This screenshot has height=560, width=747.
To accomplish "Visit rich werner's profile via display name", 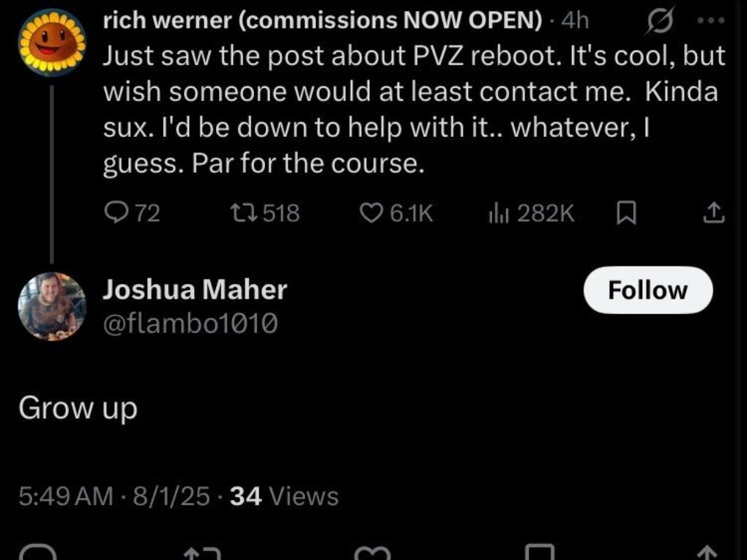I will click(x=321, y=20).
